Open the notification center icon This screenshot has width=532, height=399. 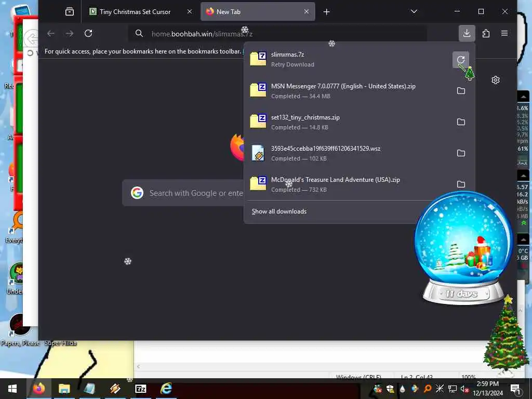click(515, 389)
